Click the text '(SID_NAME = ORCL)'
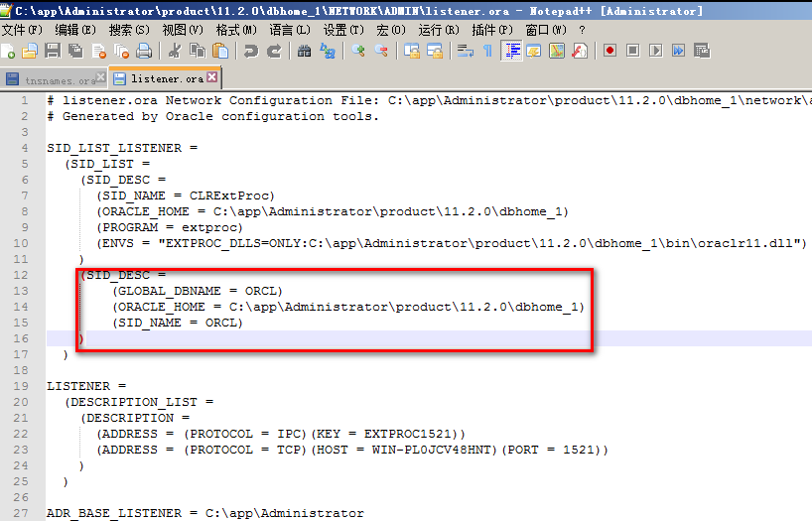The width and height of the screenshot is (812, 521). click(x=178, y=323)
